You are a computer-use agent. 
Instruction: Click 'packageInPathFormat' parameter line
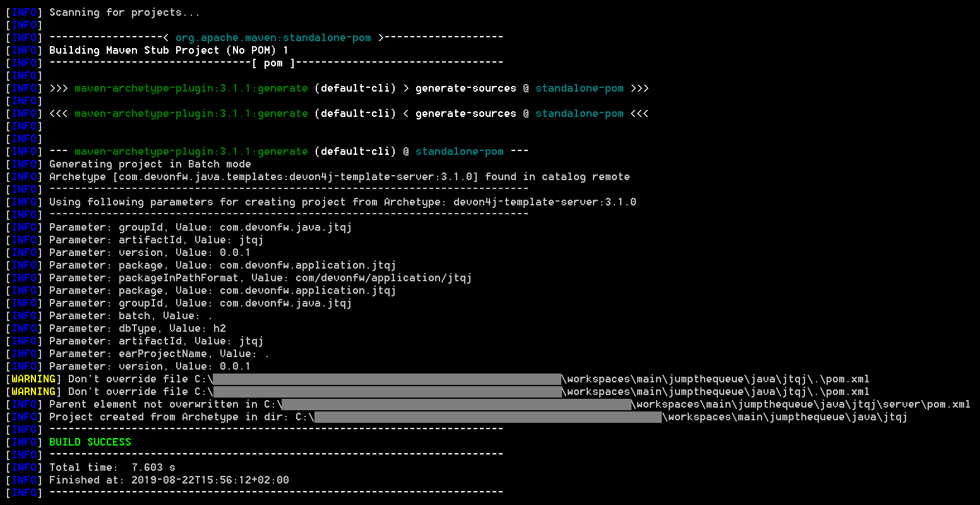261,278
